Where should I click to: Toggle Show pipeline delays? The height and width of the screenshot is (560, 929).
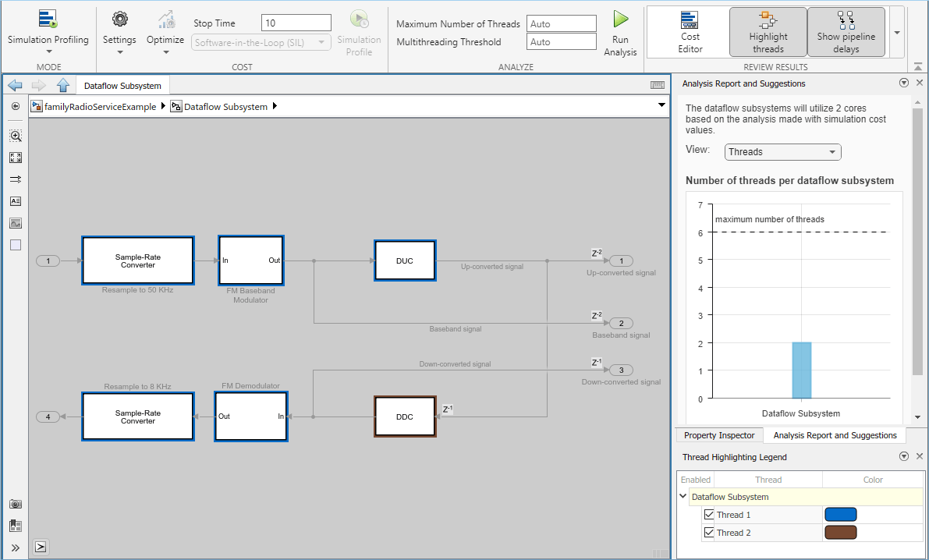[x=846, y=32]
